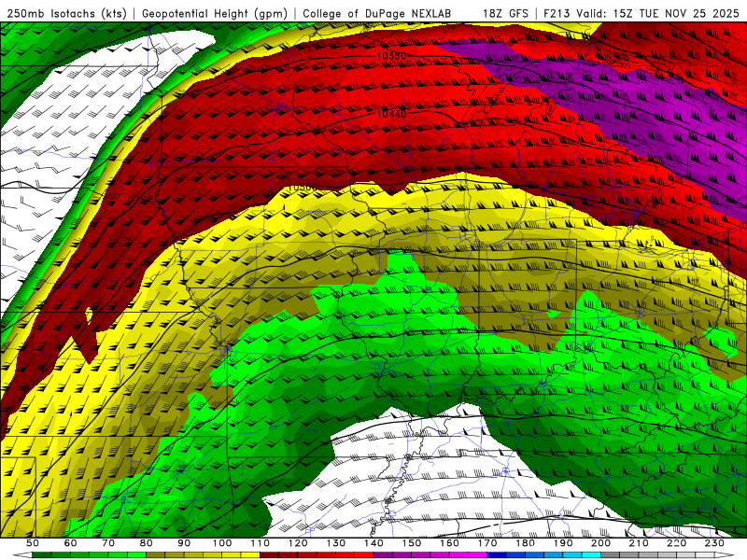Click the 200 value on the color scale
Image resolution: width=747 pixels, height=560 pixels.
coord(600,543)
